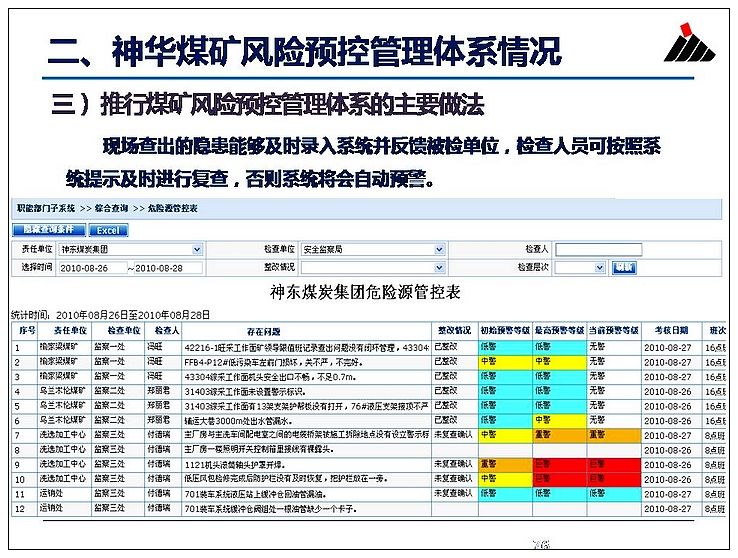Click the 整改情况 column header
This screenshot has height=558, width=738.
(454, 331)
